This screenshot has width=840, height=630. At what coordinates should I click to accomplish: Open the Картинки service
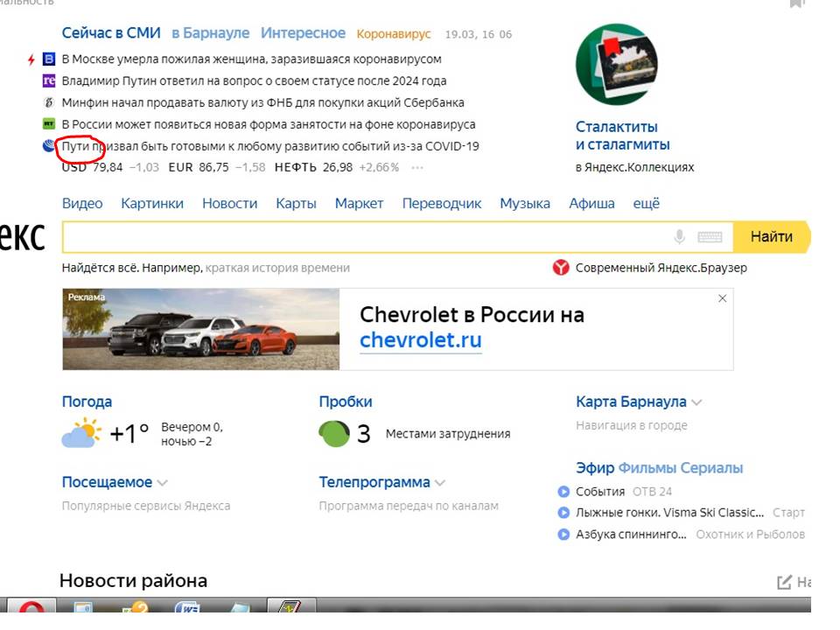[152, 204]
